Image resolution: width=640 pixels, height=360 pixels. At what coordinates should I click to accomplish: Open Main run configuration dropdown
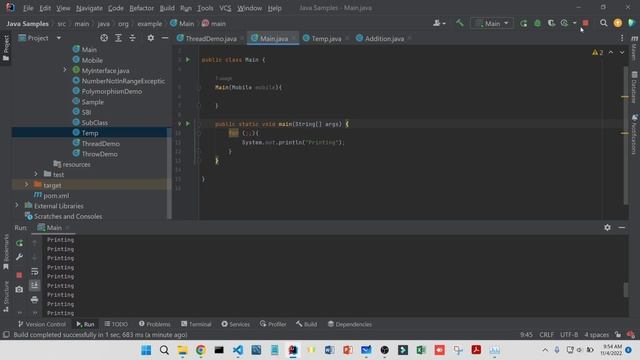pos(492,23)
